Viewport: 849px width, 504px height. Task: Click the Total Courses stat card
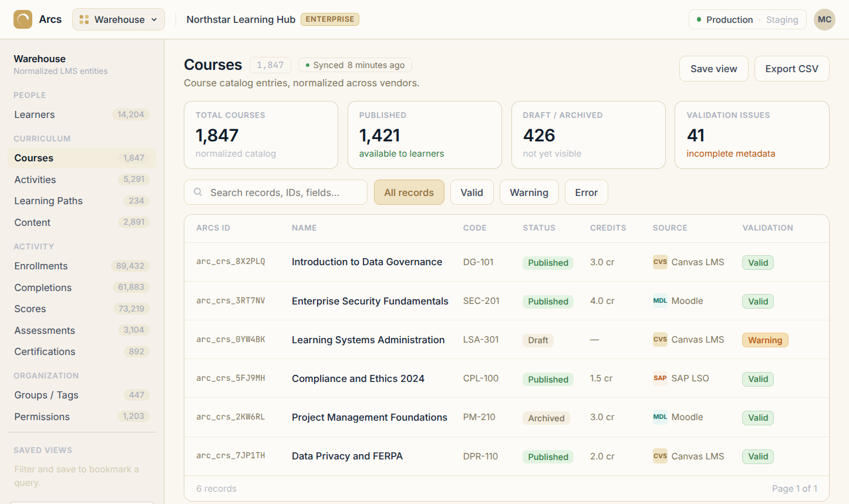tap(261, 135)
